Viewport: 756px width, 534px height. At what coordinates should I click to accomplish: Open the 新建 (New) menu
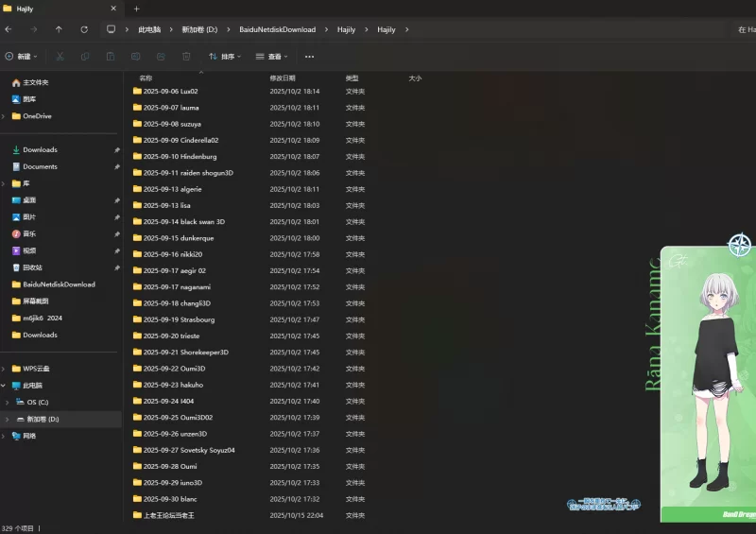21,57
